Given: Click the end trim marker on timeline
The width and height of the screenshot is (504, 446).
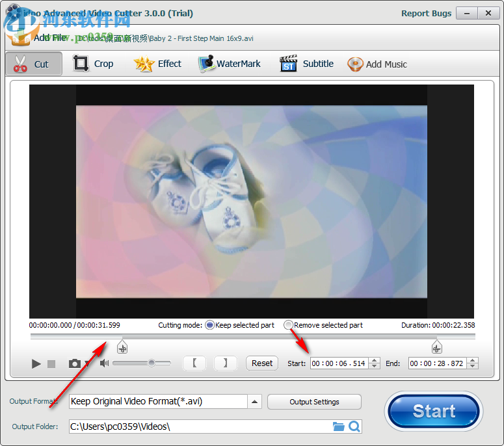Looking at the screenshot, I should tap(436, 347).
